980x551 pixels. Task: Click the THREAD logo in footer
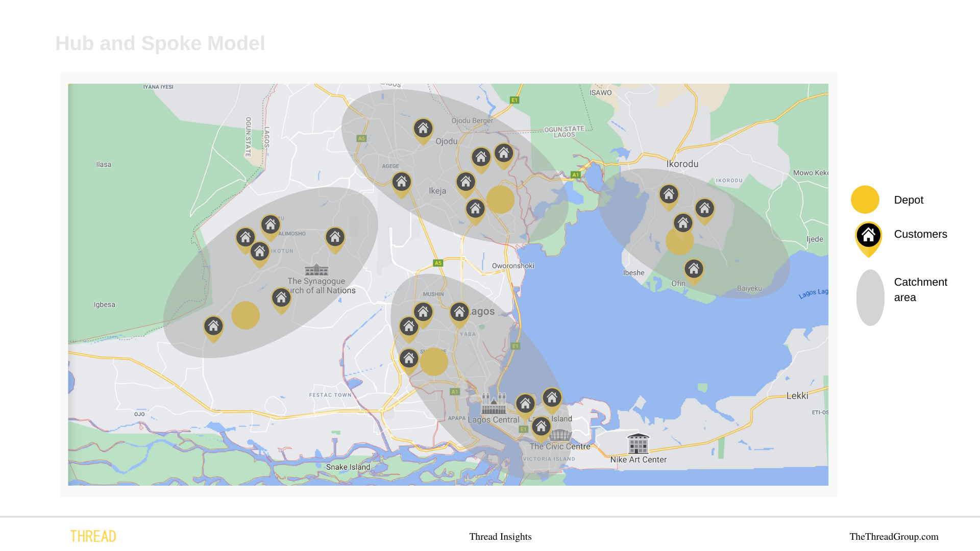pos(93,536)
